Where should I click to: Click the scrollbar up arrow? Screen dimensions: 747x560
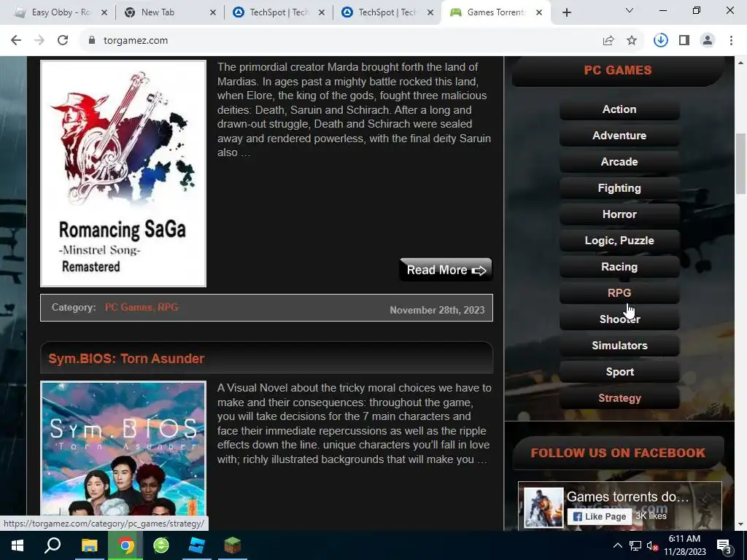pyautogui.click(x=740, y=63)
